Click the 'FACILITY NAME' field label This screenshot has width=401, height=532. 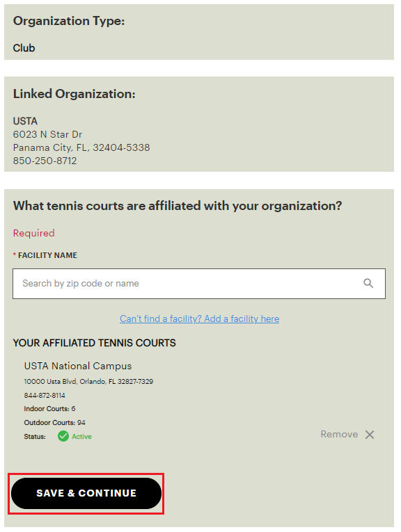click(47, 255)
